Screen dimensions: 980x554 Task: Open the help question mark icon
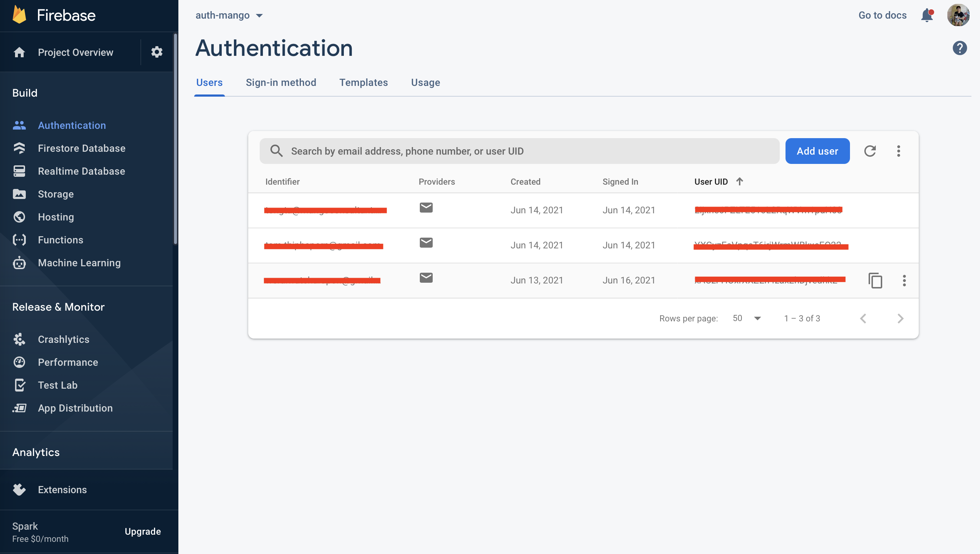[x=960, y=48]
